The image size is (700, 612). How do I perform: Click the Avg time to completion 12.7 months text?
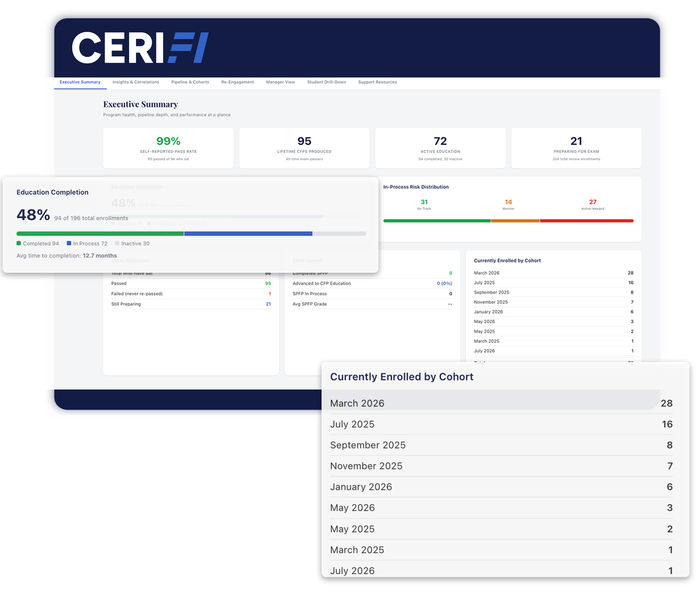point(67,256)
